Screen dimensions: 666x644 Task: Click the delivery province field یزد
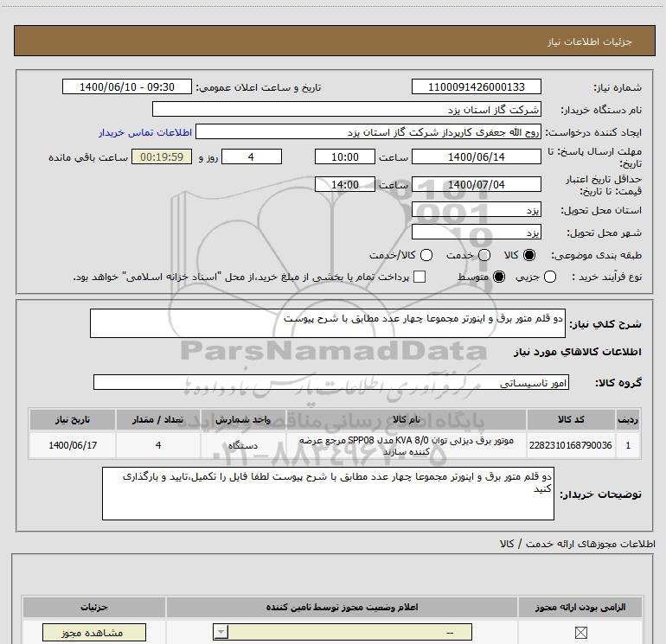pyautogui.click(x=476, y=210)
